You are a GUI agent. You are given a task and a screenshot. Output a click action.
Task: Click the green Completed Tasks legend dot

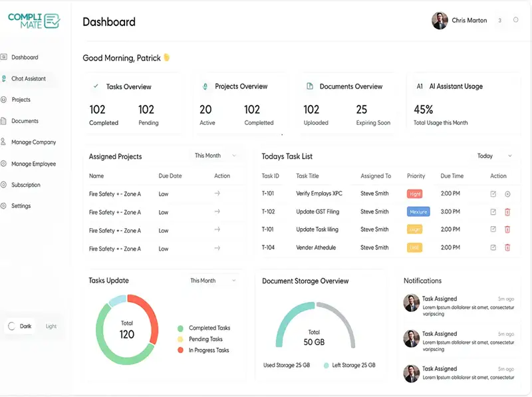pyautogui.click(x=180, y=329)
